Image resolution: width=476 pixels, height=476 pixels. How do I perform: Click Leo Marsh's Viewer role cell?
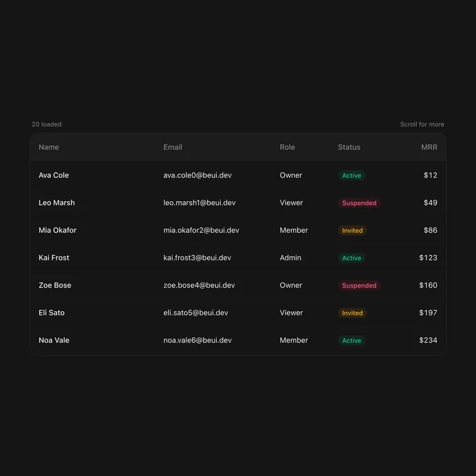click(x=291, y=203)
